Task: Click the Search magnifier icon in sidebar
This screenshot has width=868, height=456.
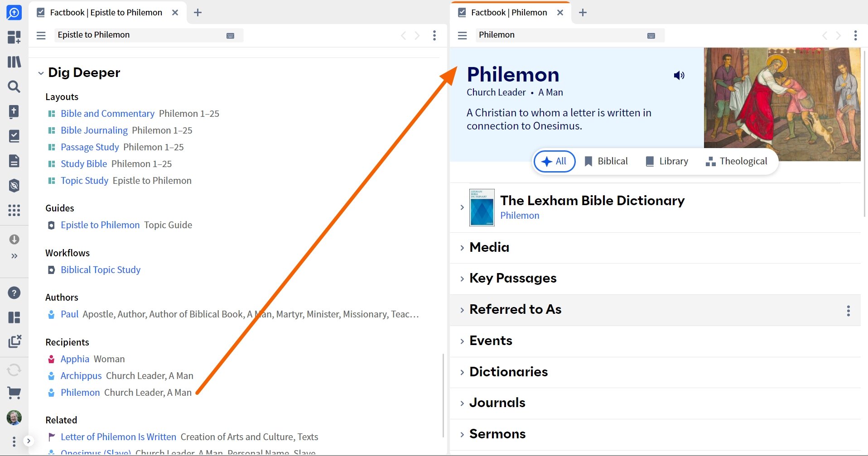Action: [14, 86]
